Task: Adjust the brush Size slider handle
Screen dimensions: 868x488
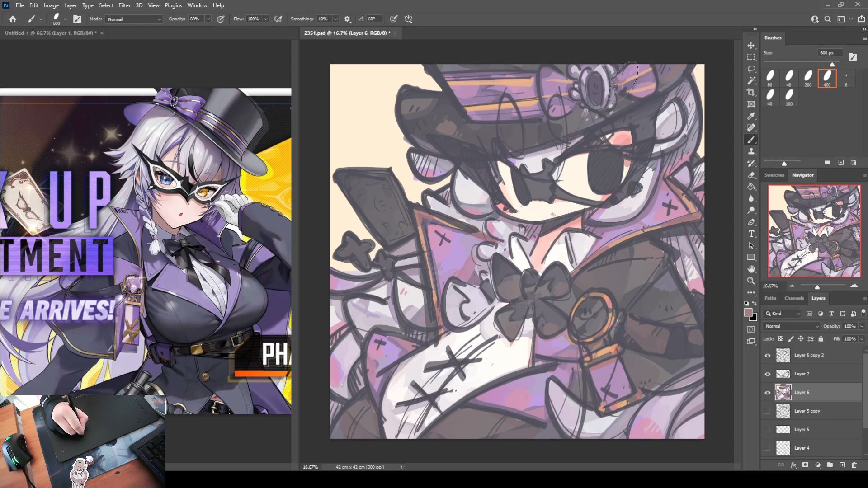Action: pos(832,64)
